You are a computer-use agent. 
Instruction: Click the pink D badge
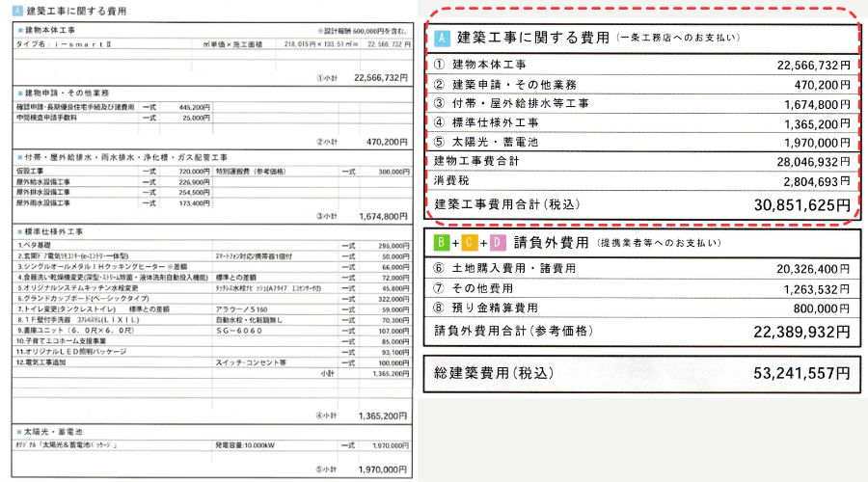497,242
